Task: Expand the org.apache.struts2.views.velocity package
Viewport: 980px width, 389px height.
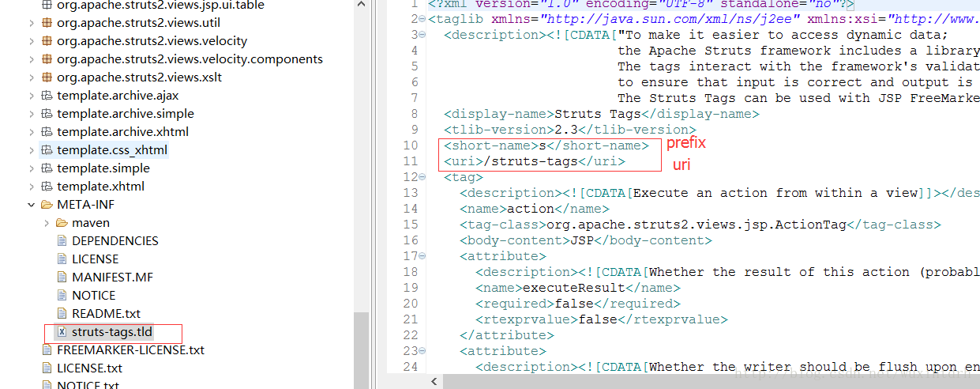Action: [32, 40]
